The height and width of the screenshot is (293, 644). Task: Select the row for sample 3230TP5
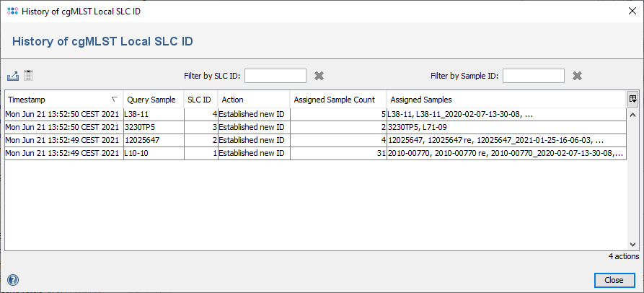pos(144,127)
